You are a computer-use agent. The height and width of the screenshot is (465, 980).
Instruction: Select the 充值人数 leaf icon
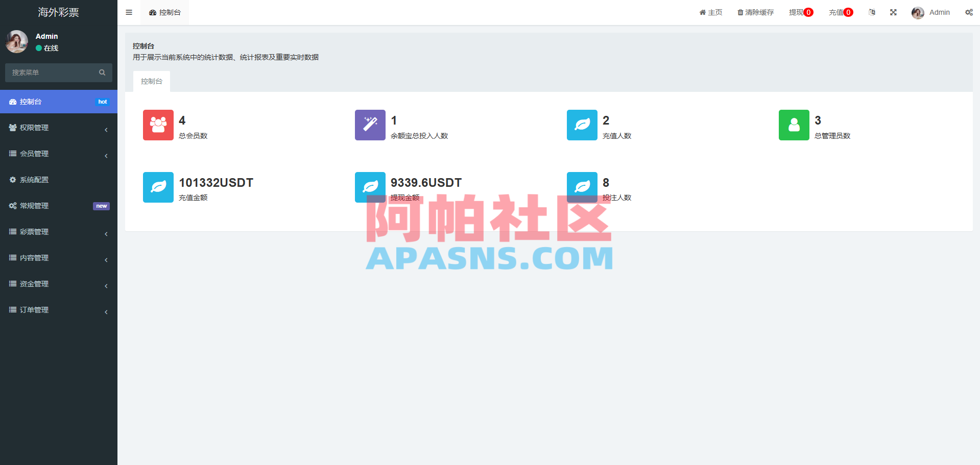(582, 125)
